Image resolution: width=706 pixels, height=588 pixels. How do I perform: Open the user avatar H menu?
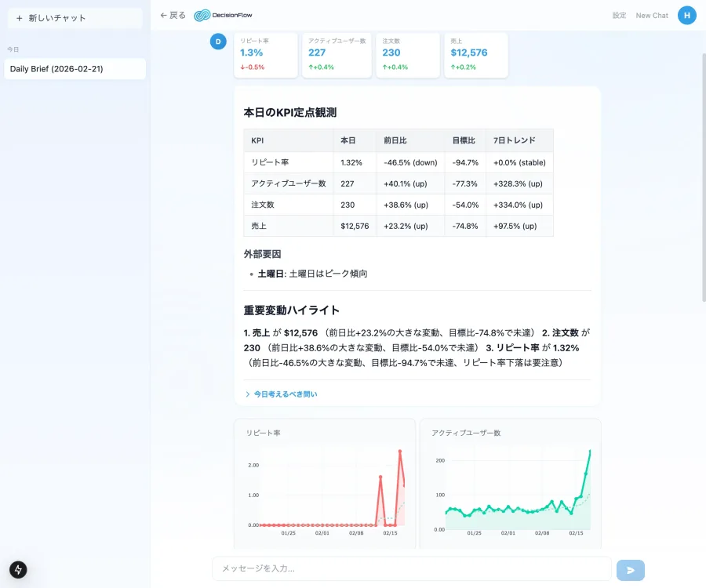coord(686,15)
